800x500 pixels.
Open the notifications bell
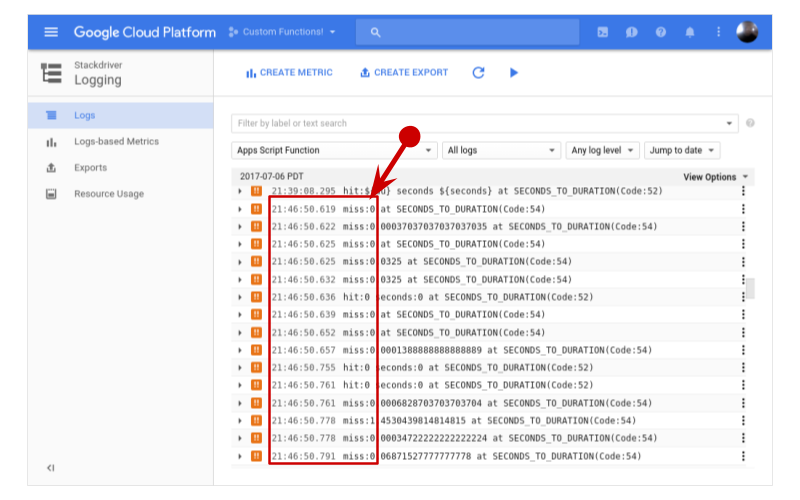690,32
